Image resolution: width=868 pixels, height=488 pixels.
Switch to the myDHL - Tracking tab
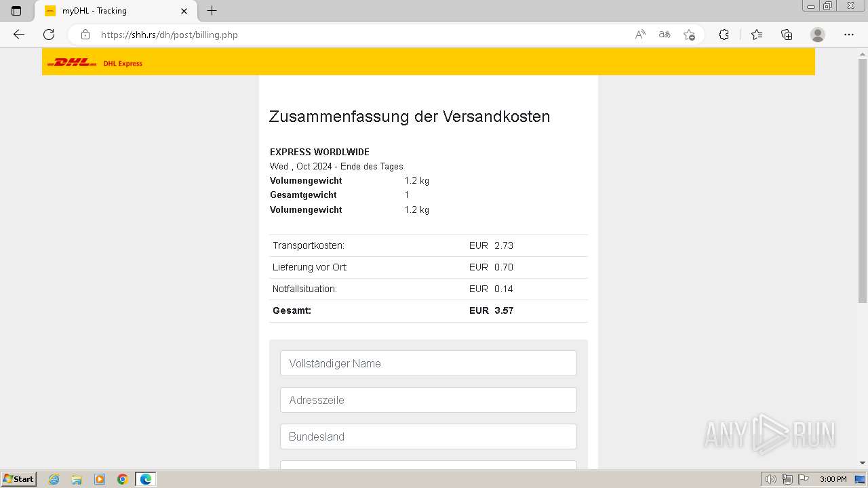coord(117,11)
